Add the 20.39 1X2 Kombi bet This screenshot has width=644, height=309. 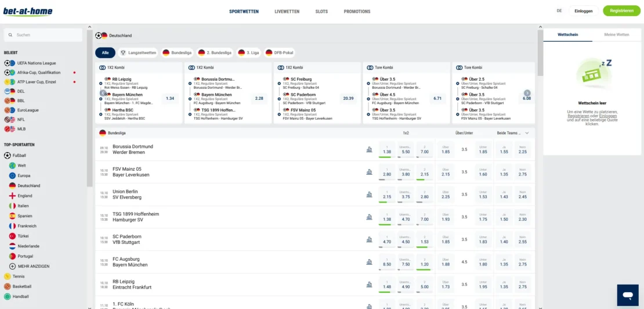coord(348,99)
